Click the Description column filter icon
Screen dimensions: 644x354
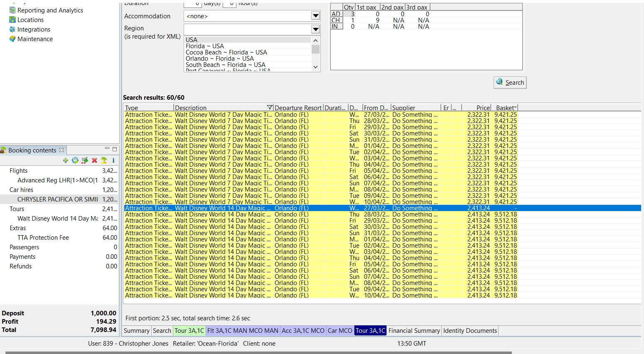point(270,108)
